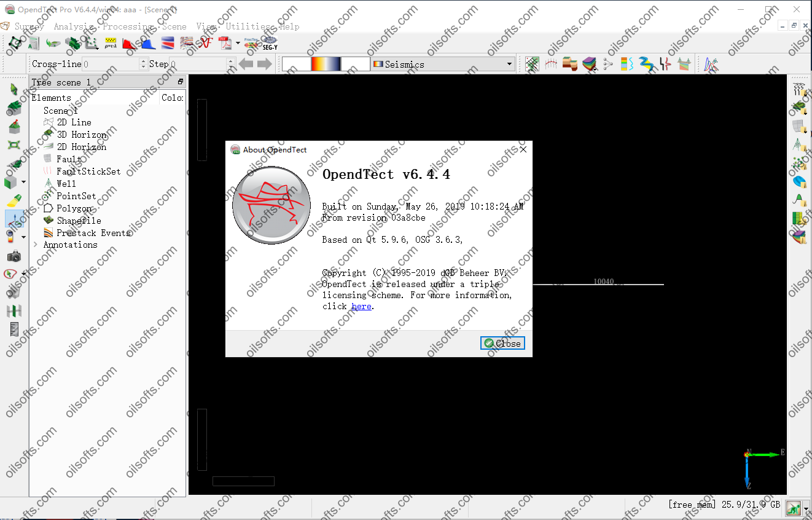This screenshot has width=812, height=520.
Task: Expand the Annotations tree node
Action: (35, 245)
